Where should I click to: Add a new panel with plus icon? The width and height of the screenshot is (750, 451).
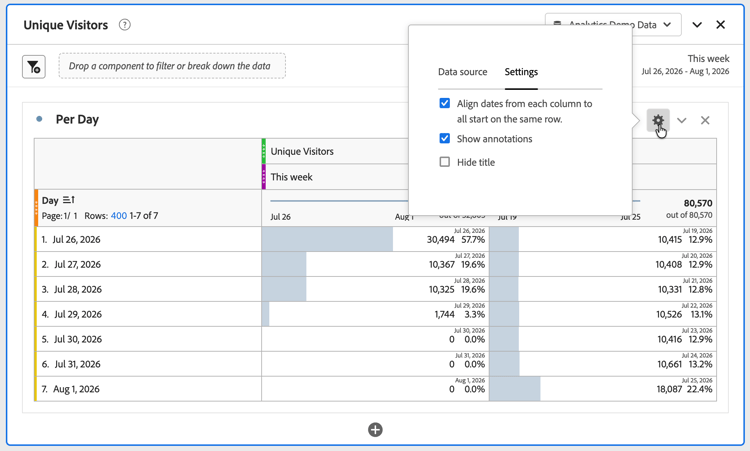375,429
